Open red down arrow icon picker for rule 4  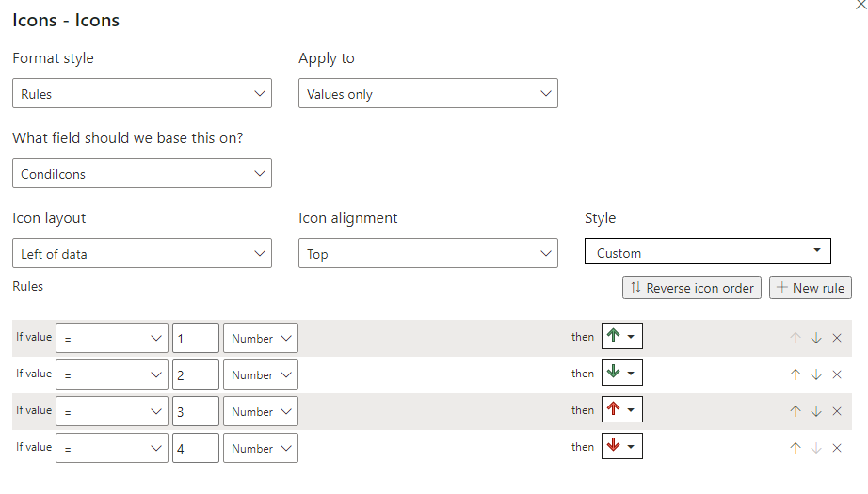coord(621,446)
